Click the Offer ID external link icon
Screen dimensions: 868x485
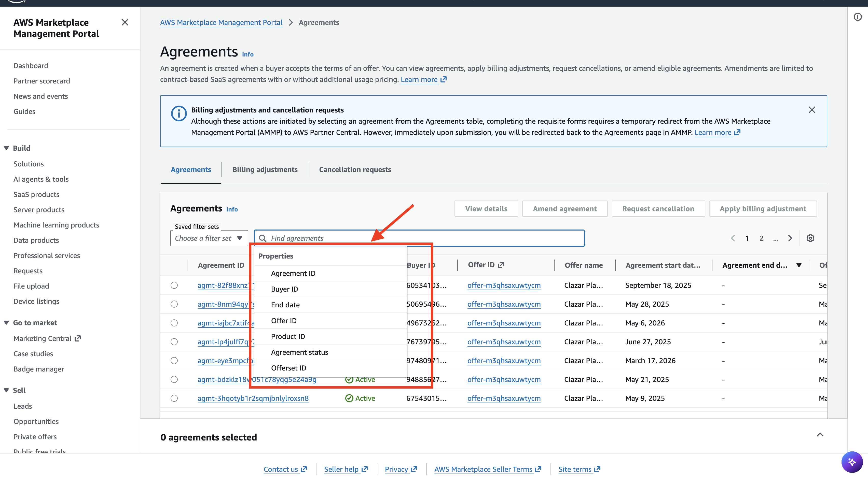point(501,265)
